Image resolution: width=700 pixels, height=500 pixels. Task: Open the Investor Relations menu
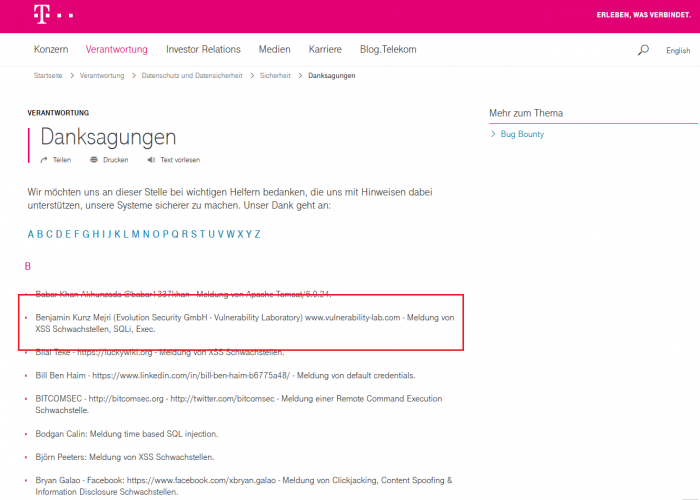(x=203, y=50)
